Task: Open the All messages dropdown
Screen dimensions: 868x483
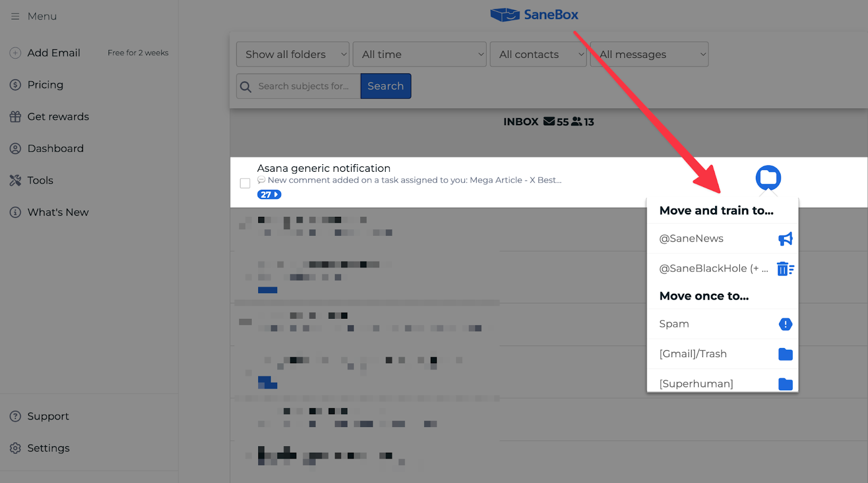Action: [x=649, y=54]
